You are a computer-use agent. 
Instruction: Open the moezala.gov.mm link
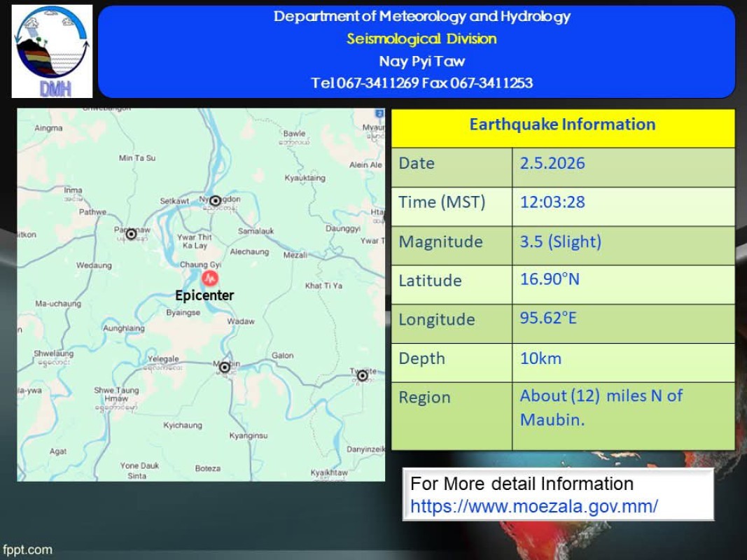point(534,506)
